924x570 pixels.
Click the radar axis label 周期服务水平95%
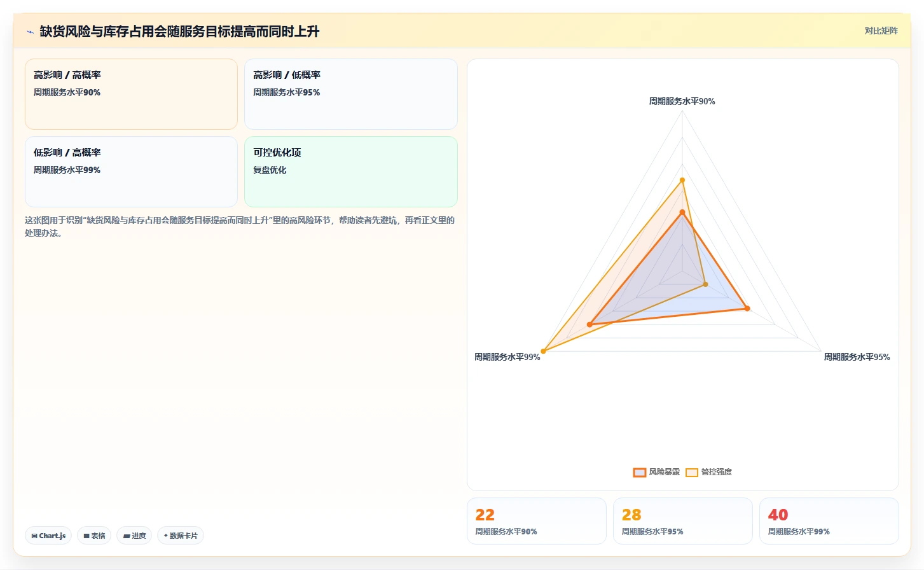pos(857,357)
